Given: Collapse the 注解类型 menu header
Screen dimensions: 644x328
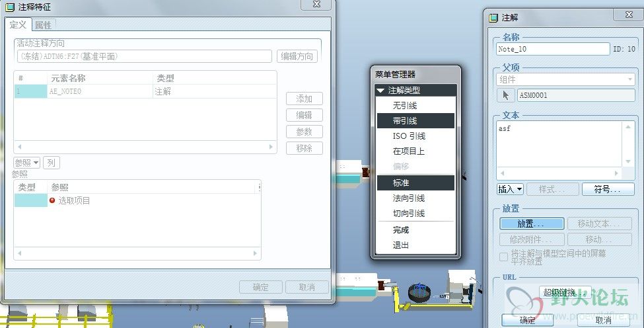Looking at the screenshot, I should 415,91.
